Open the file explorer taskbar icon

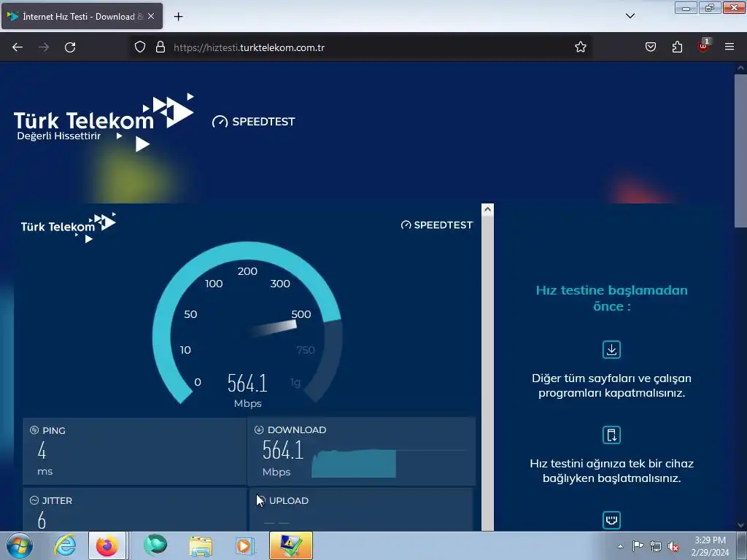pos(201,546)
